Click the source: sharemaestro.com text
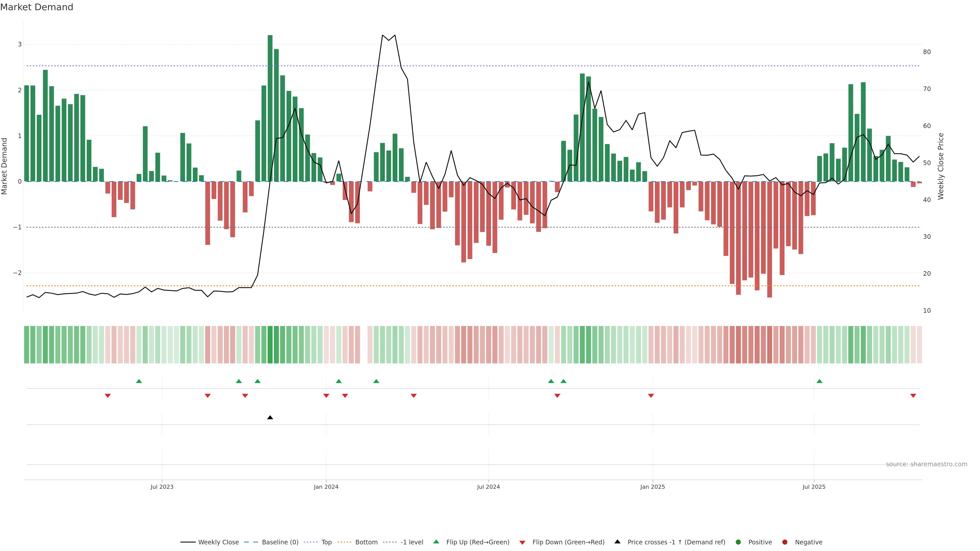The width and height of the screenshot is (980, 551). (x=926, y=464)
